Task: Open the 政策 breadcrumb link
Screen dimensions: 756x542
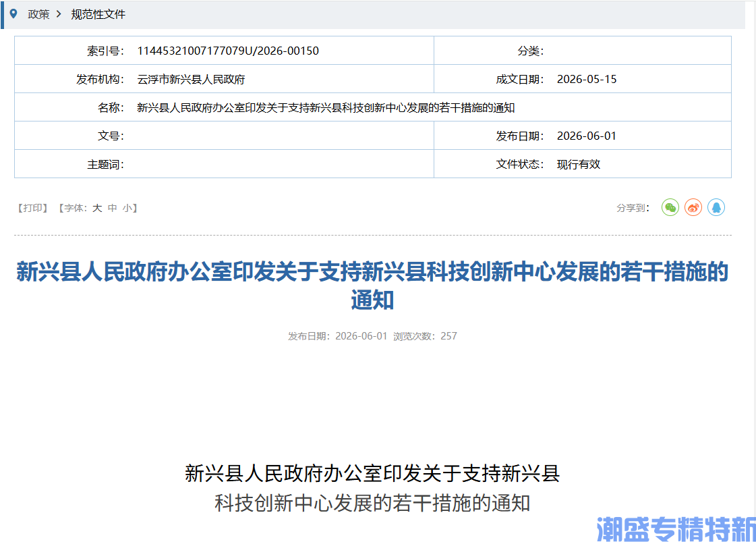Action: point(38,14)
